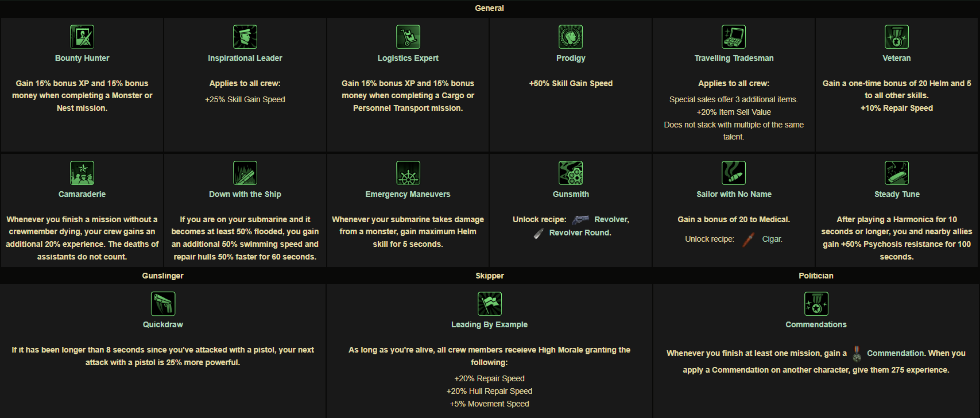The image size is (980, 418).
Task: Select the Veteran medal icon
Action: (897, 37)
